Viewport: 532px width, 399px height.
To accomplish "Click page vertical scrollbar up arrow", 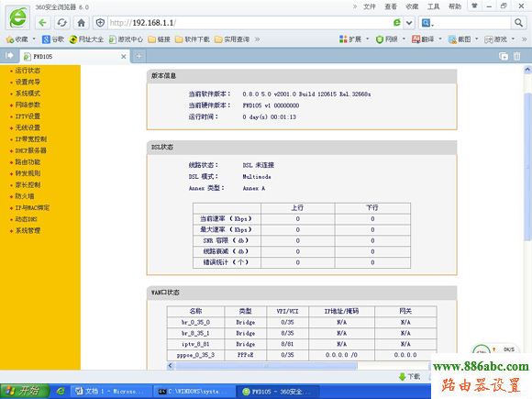I will point(527,70).
